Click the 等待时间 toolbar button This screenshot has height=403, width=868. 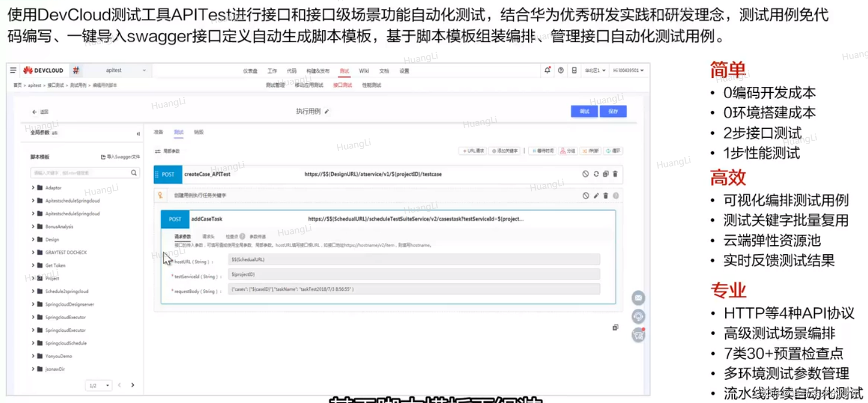pos(543,151)
